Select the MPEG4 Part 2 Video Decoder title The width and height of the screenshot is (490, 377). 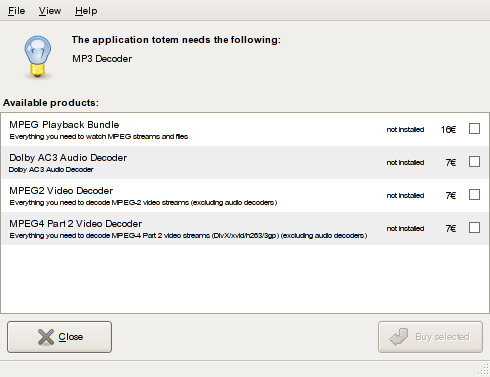76,224
